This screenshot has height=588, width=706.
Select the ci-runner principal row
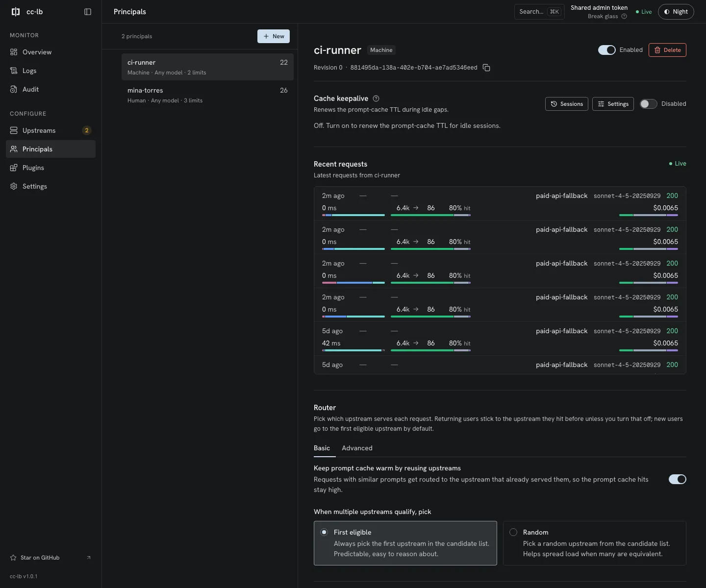coord(207,67)
